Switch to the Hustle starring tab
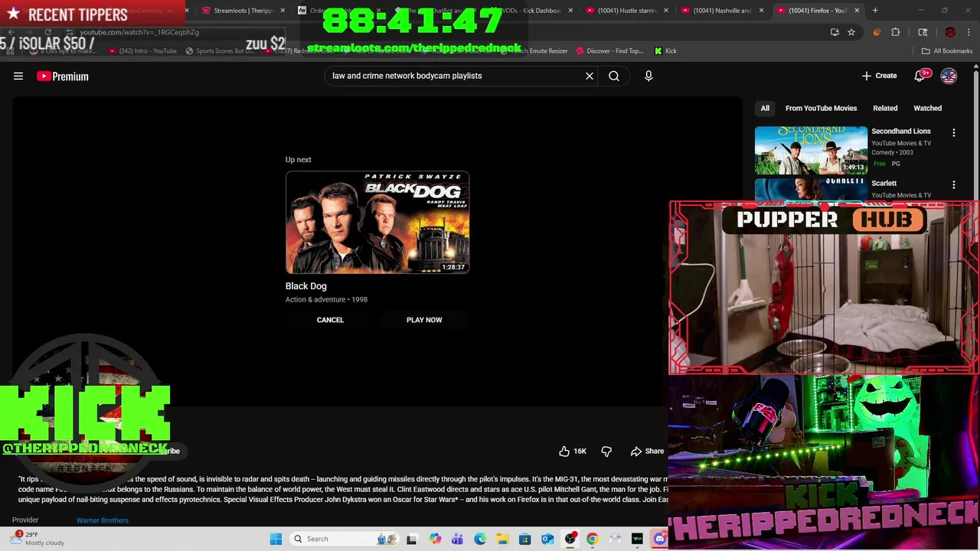Viewport: 980px width, 551px height. click(627, 11)
